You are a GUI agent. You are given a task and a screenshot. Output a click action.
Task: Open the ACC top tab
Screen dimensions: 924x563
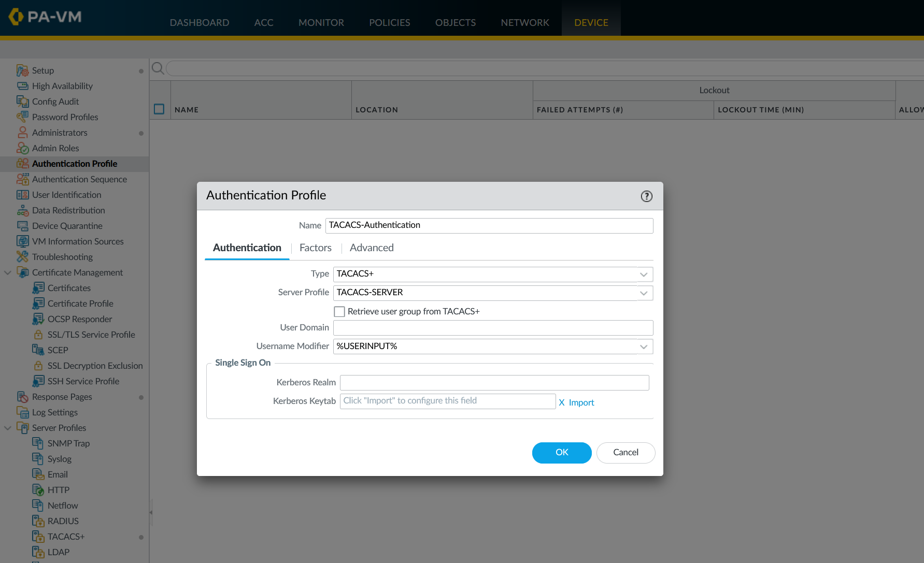(264, 22)
